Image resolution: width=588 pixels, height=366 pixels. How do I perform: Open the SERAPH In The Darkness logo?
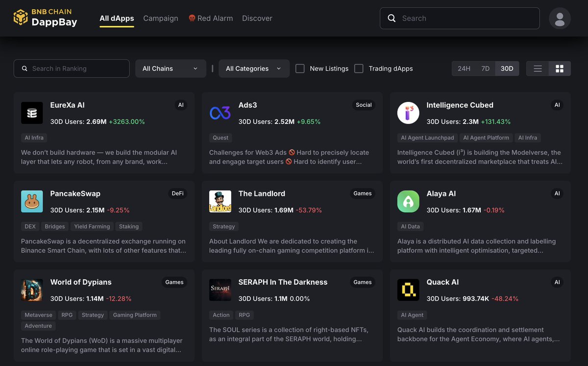(220, 290)
